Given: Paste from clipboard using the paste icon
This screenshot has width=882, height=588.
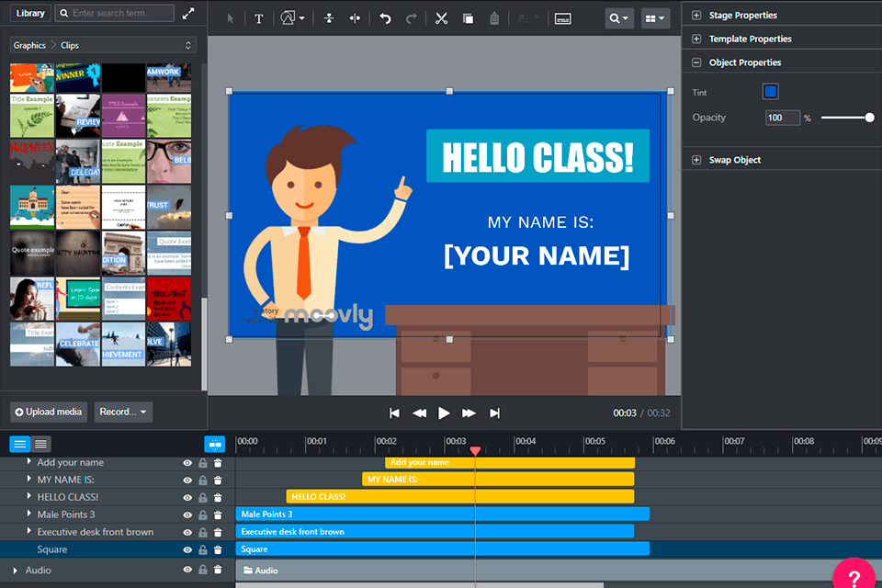Looking at the screenshot, I should (x=493, y=18).
